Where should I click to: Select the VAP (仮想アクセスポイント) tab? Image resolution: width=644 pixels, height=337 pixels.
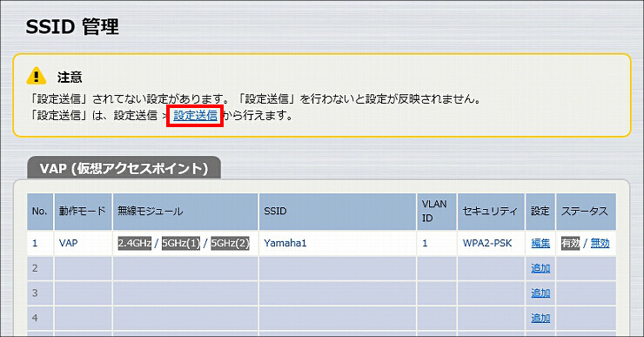pyautogui.click(x=124, y=168)
